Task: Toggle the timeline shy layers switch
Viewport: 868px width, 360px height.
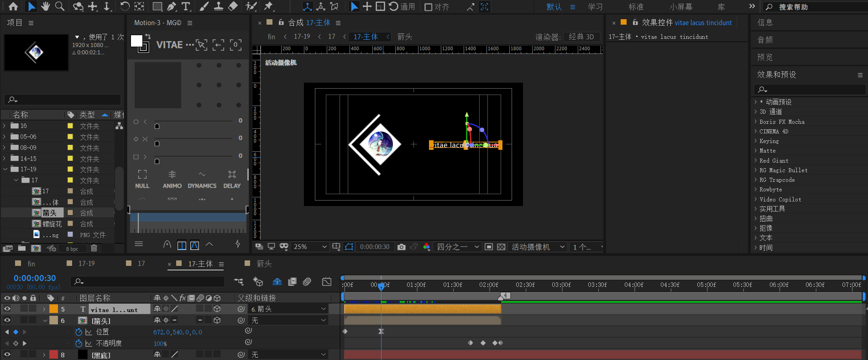Action: (277, 282)
